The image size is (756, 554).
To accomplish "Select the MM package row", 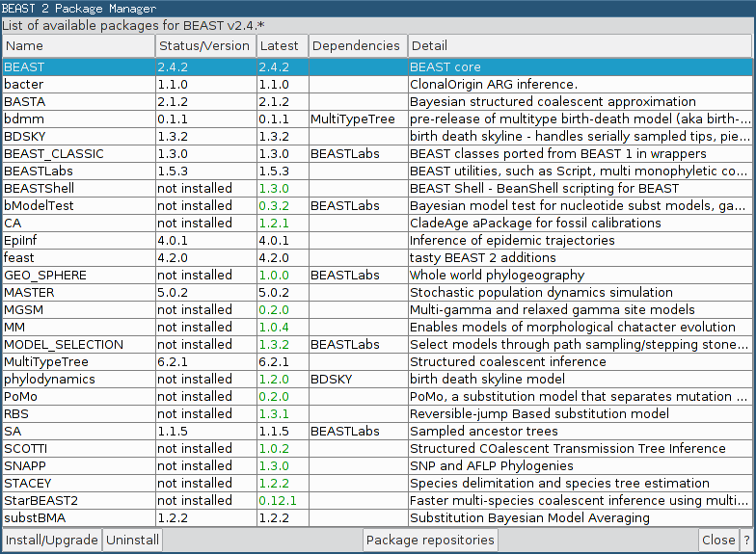I will (378, 328).
